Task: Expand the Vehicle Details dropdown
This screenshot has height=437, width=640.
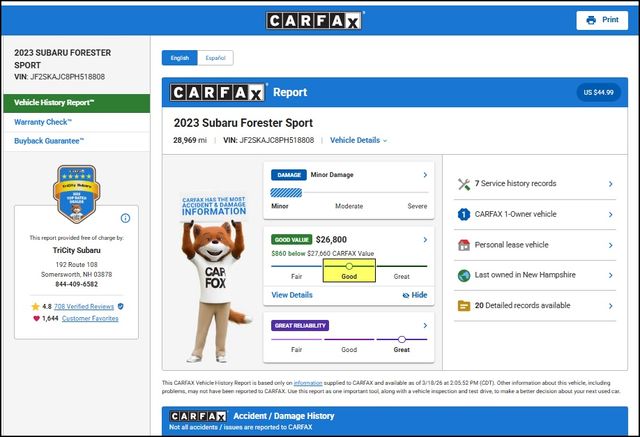Action: pyautogui.click(x=358, y=140)
